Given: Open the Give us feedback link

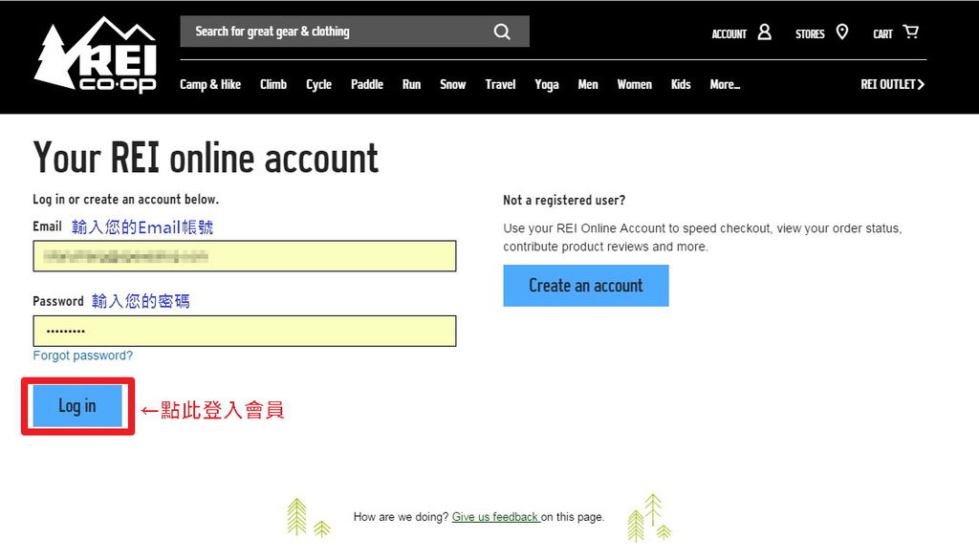Looking at the screenshot, I should pos(495,517).
